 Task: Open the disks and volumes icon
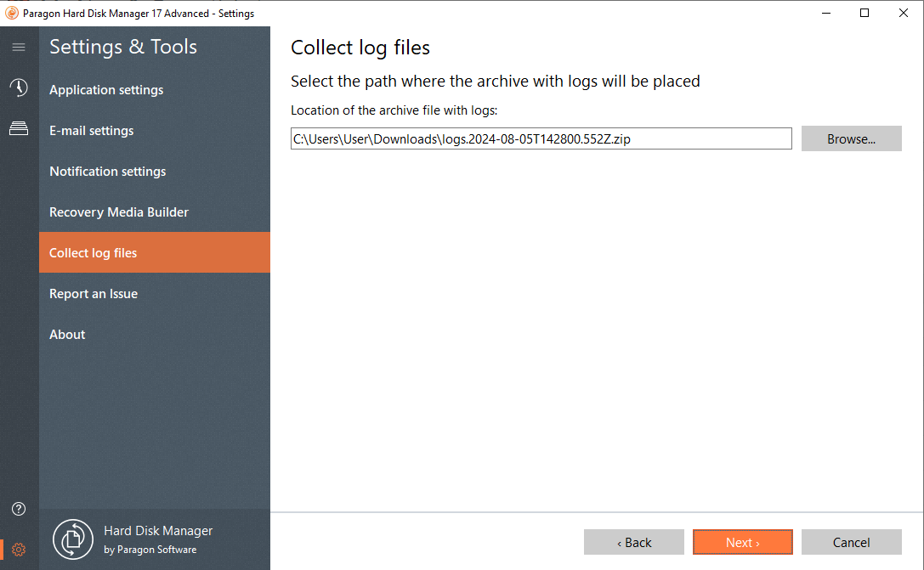pyautogui.click(x=19, y=128)
